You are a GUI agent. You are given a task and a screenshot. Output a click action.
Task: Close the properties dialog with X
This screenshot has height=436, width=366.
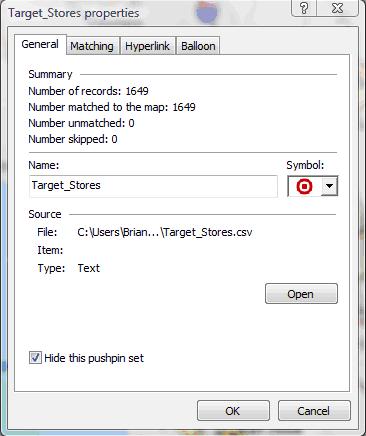337,7
